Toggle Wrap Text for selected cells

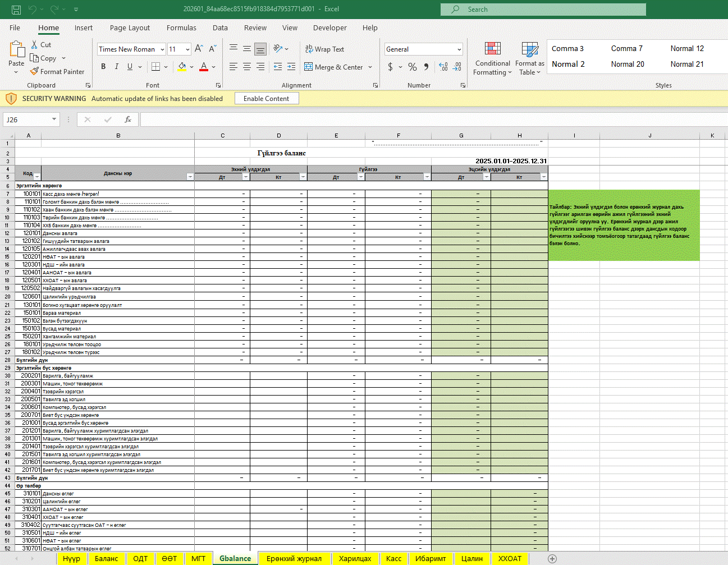tap(324, 49)
